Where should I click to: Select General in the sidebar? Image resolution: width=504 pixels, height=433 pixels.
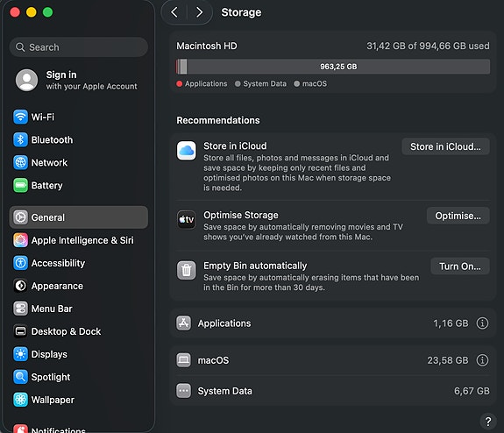pyautogui.click(x=79, y=217)
